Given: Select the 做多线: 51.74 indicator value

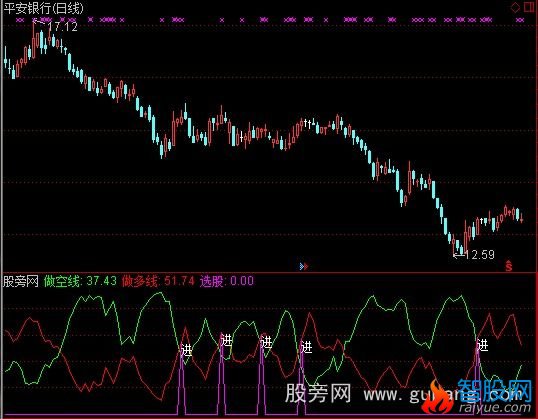Looking at the screenshot, I should [x=158, y=281].
